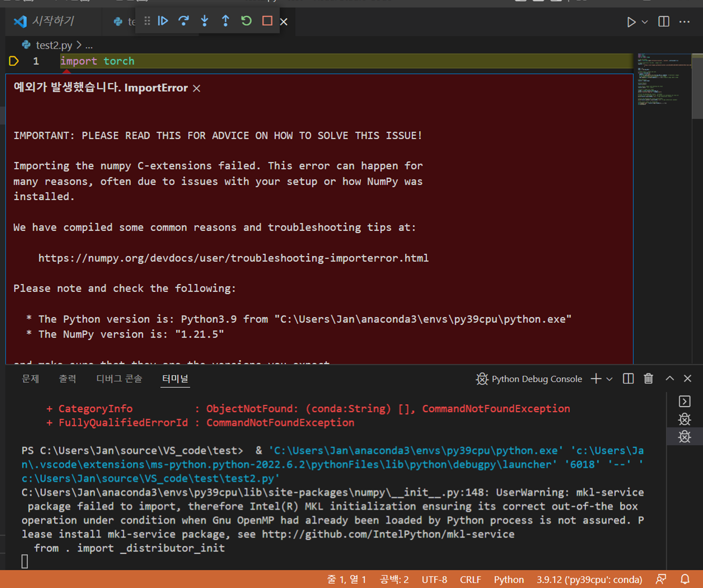Screen dimensions: 703x588
Task: Select interpreter 3.9.12 ('py39cpu': conda)
Action: click(589, 580)
